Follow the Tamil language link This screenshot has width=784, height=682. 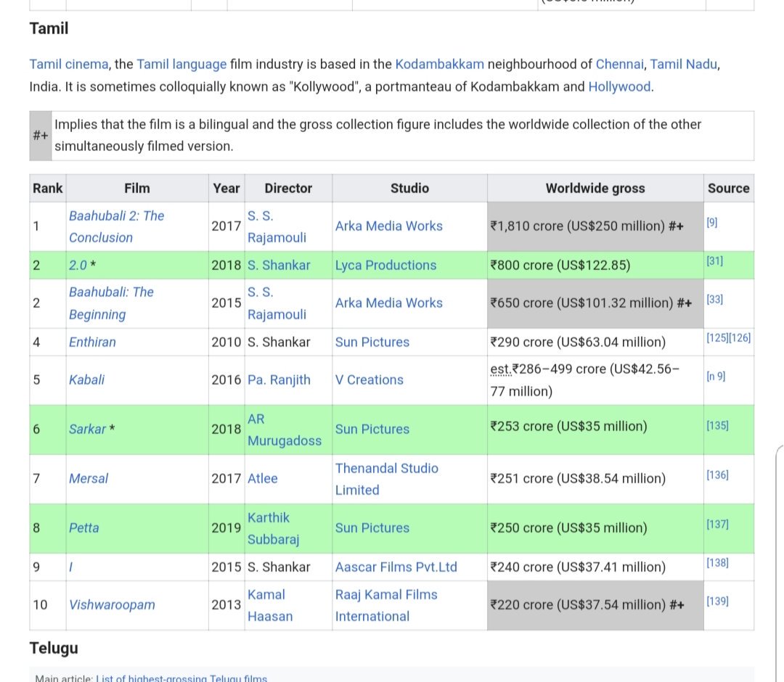181,65
